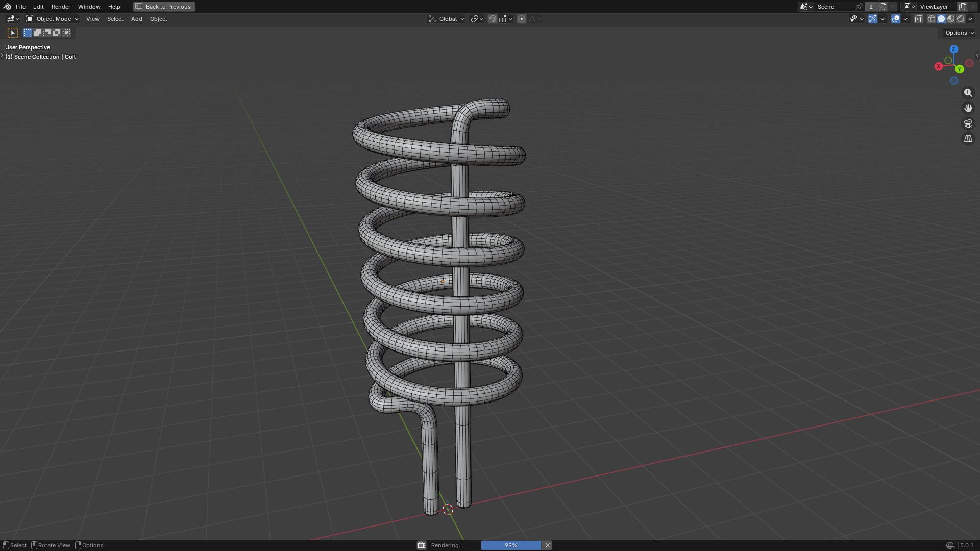Open the viewport Add menu
The width and height of the screenshot is (980, 551).
pos(136,19)
